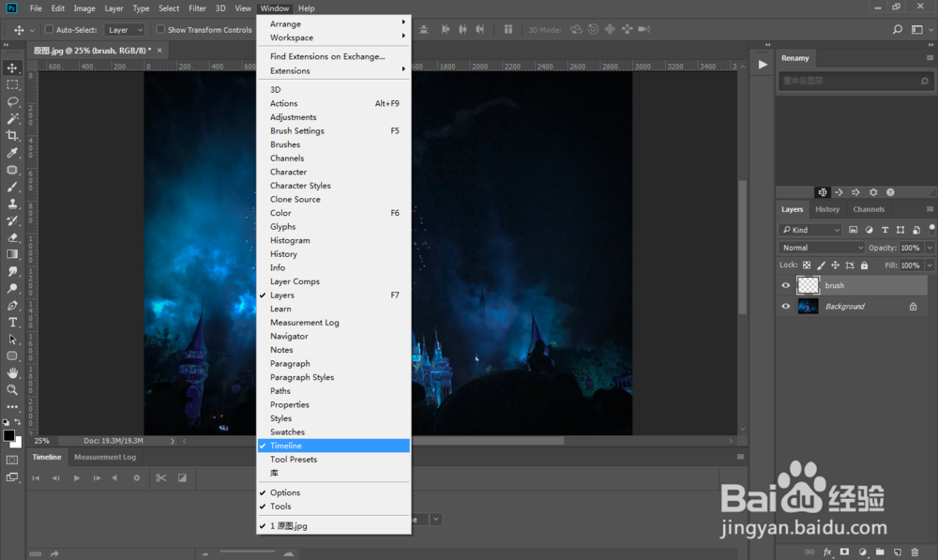Select the Gradient tool
938x560 pixels.
point(12,254)
